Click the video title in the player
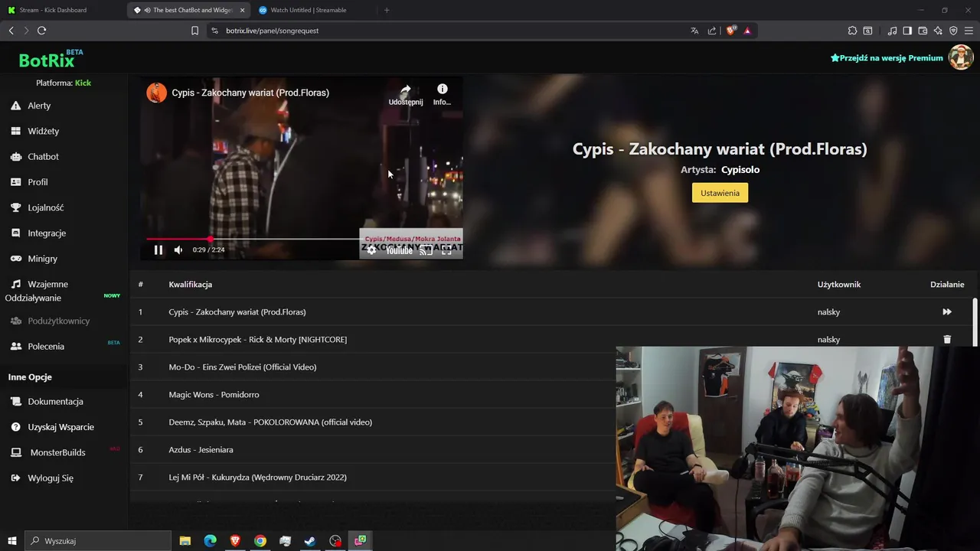The width and height of the screenshot is (980, 551). point(250,93)
